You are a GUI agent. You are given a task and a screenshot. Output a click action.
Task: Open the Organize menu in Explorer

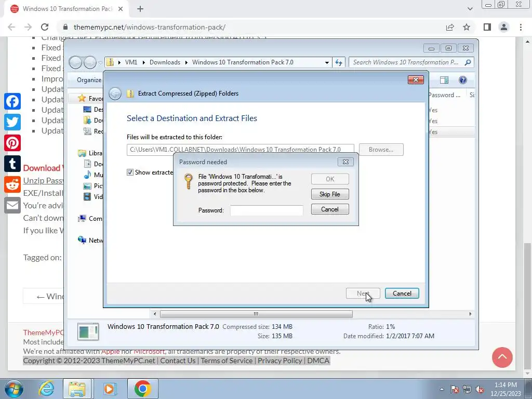tap(89, 80)
